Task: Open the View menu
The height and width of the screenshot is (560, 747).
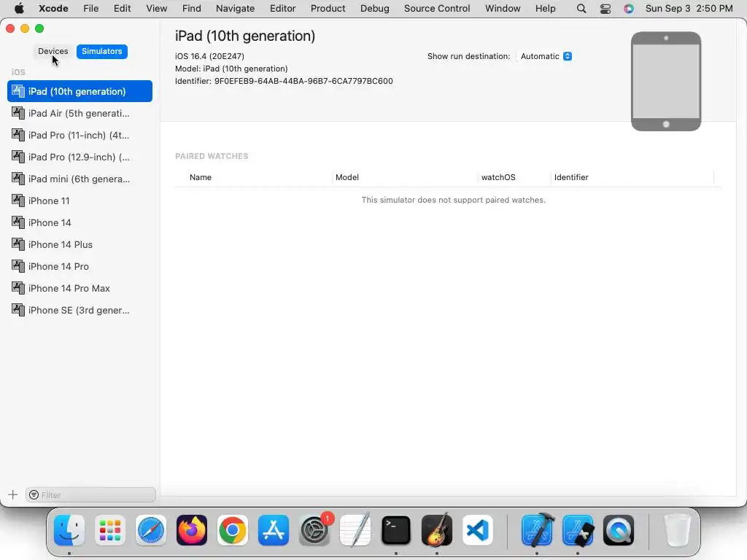Action: click(x=156, y=9)
